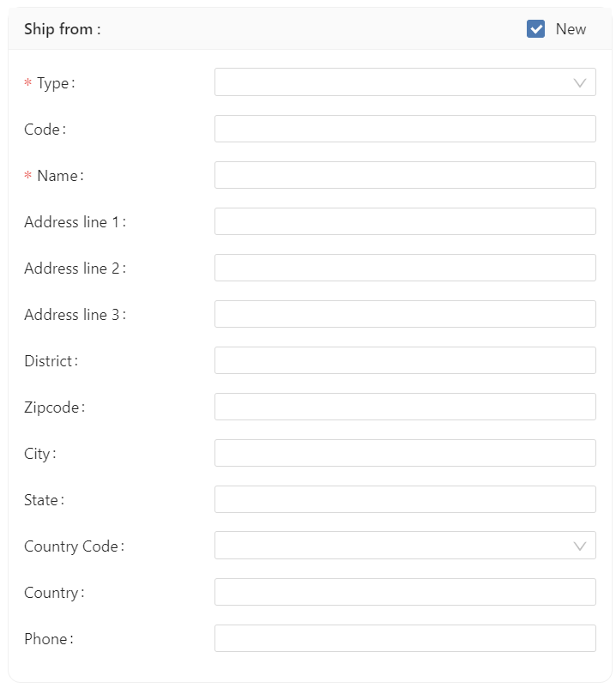
Task: Click the Country Code chevron arrow
Action: (x=580, y=546)
